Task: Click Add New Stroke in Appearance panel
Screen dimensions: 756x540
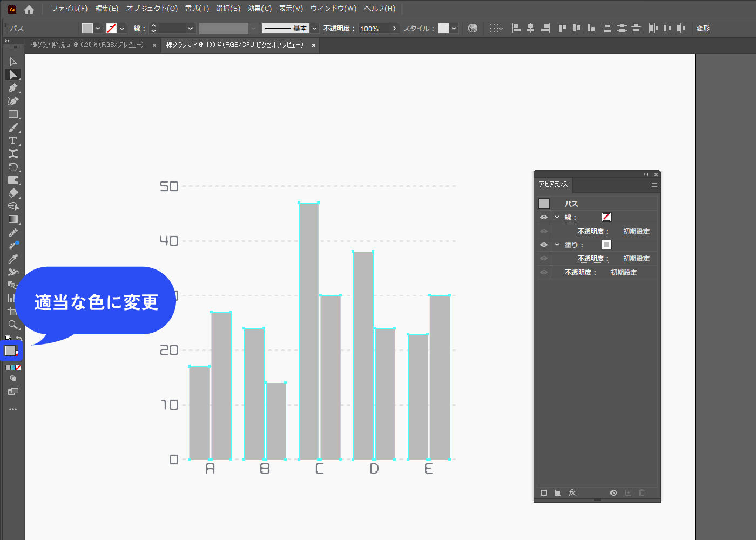Action: [544, 492]
